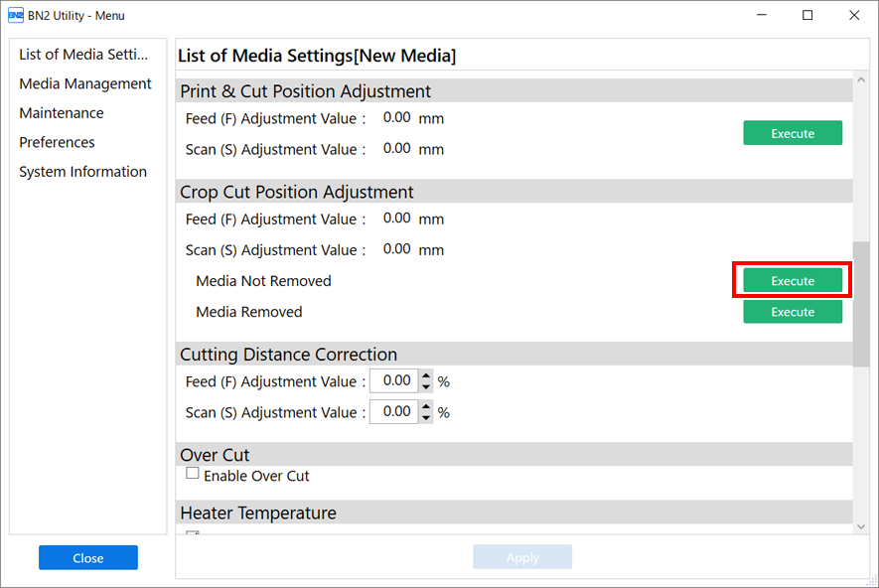Increase Cutting Distance Feed value with up arrow

[x=426, y=376]
